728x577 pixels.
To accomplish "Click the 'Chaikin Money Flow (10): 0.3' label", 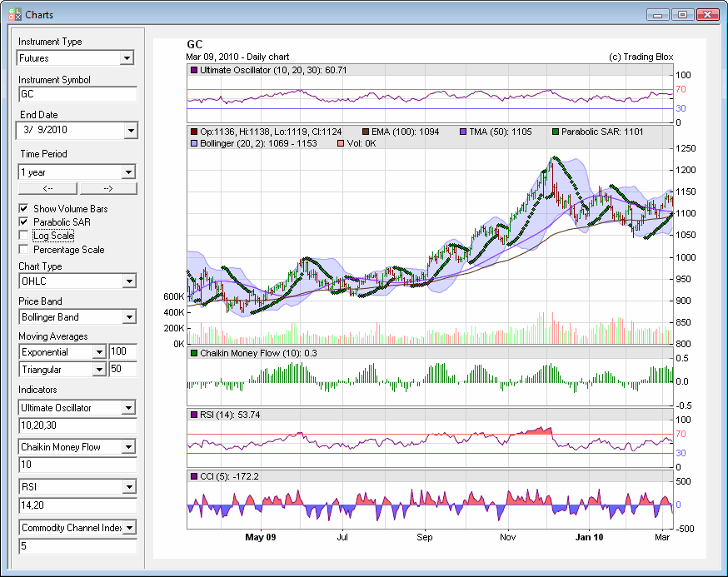I will 258,353.
